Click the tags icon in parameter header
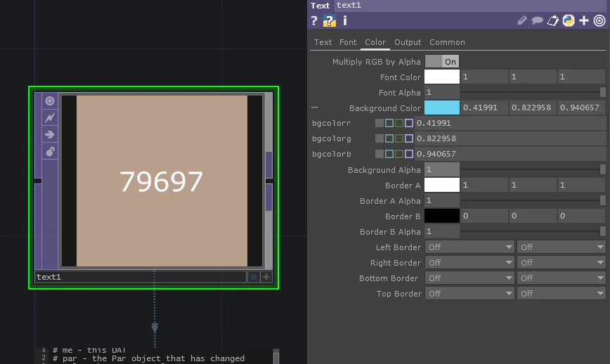 click(553, 20)
